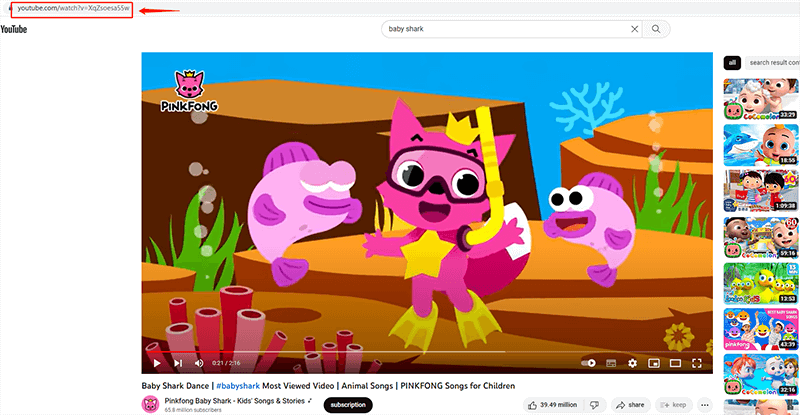800x415 pixels.
Task: Click the 0:21 / 2:16 time display
Action: pyautogui.click(x=226, y=363)
